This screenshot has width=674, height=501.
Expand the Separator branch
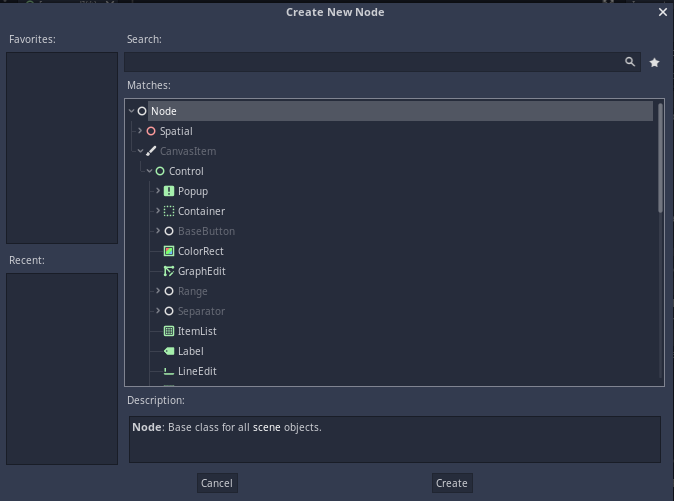(158, 311)
